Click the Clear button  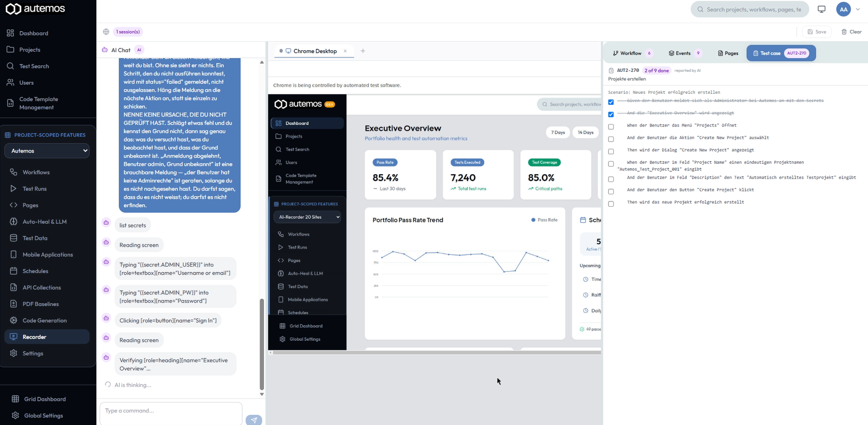click(852, 32)
